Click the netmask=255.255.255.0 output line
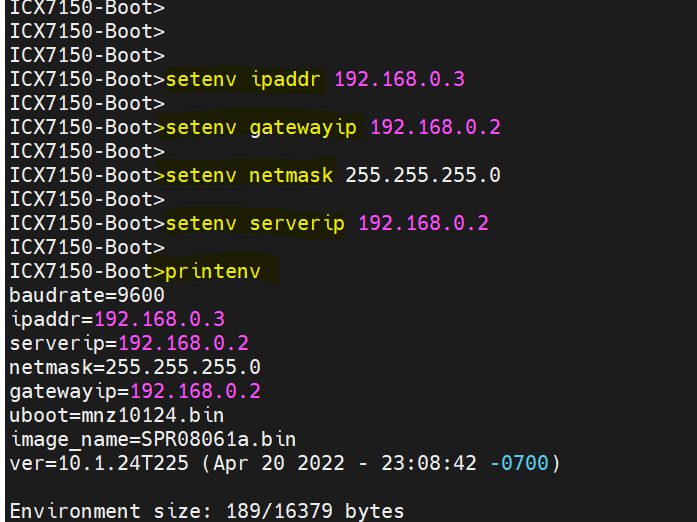Screen dimensions: 697x522 pyautogui.click(x=135, y=367)
